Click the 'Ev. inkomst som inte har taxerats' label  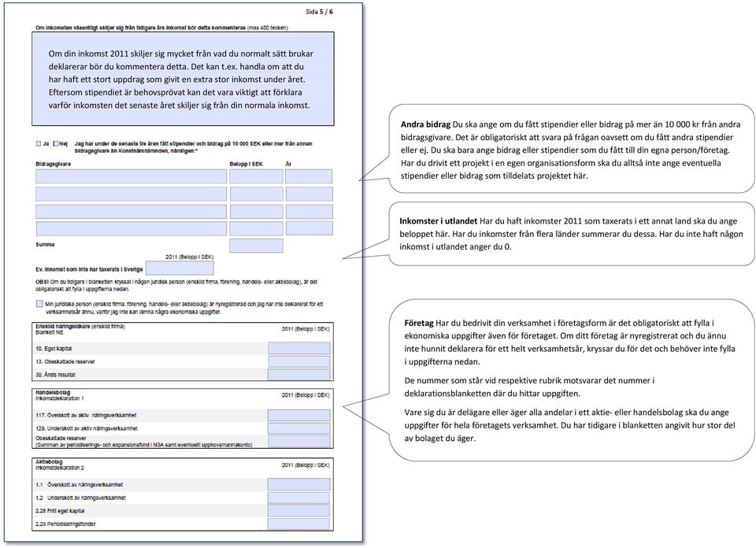pos(89,269)
